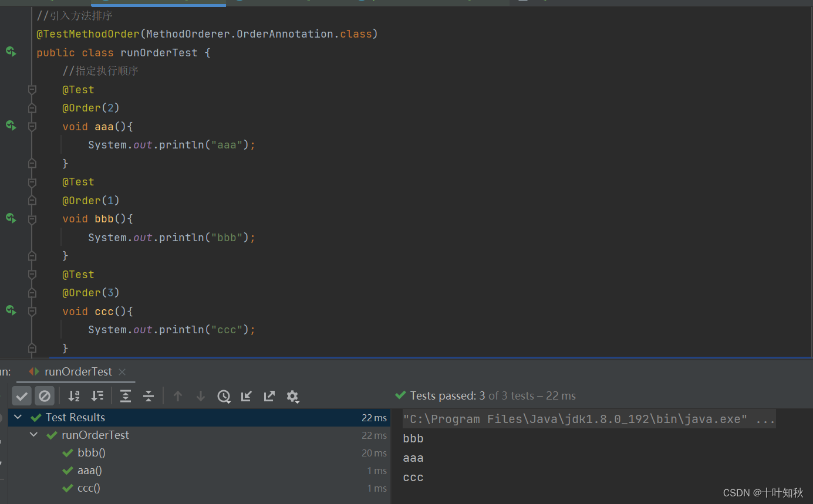Click the println("aaa") statement

coord(172,145)
